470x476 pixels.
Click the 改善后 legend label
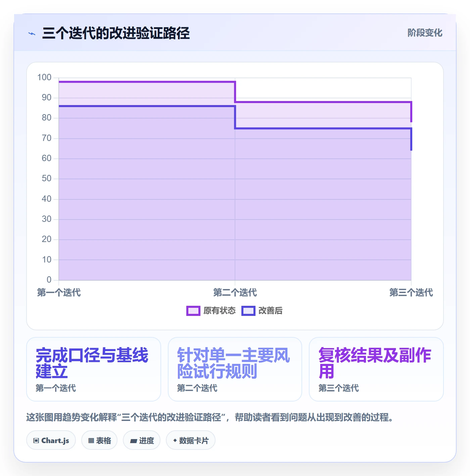point(270,311)
